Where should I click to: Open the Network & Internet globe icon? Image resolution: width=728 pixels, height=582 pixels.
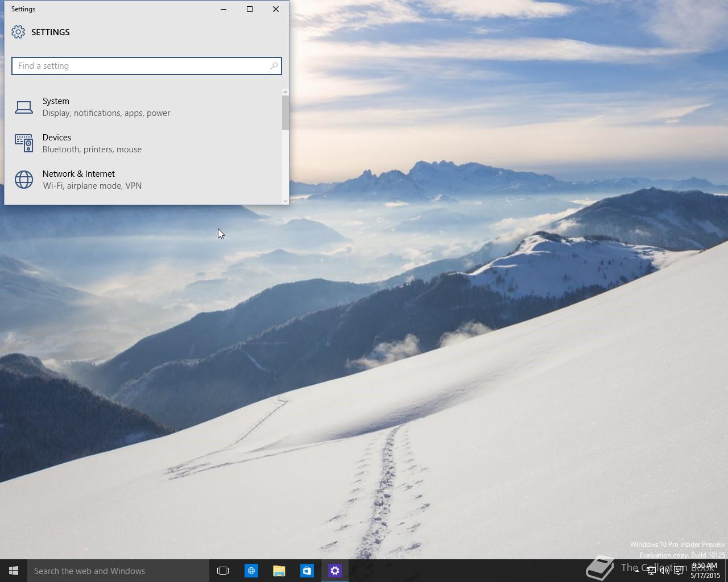(x=24, y=180)
